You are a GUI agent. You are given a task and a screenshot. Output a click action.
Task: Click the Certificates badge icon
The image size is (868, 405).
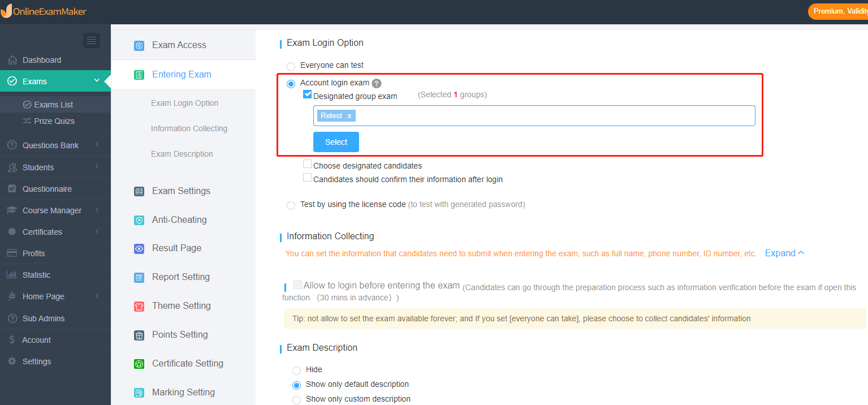(12, 232)
